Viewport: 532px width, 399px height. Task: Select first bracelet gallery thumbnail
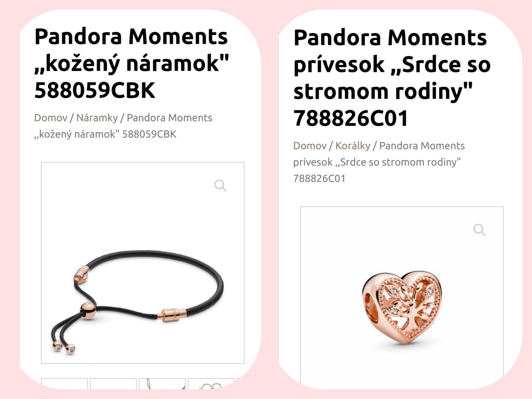pyautogui.click(x=64, y=384)
